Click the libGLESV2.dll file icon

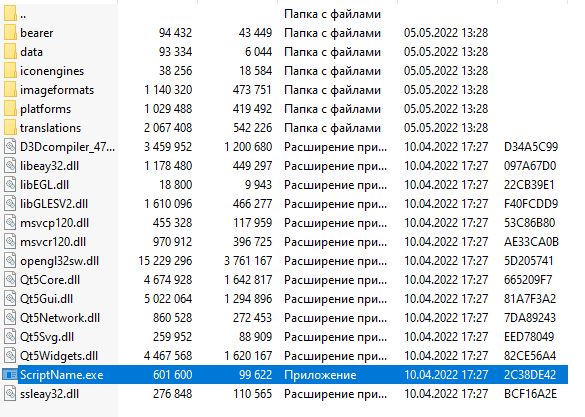pyautogui.click(x=10, y=204)
